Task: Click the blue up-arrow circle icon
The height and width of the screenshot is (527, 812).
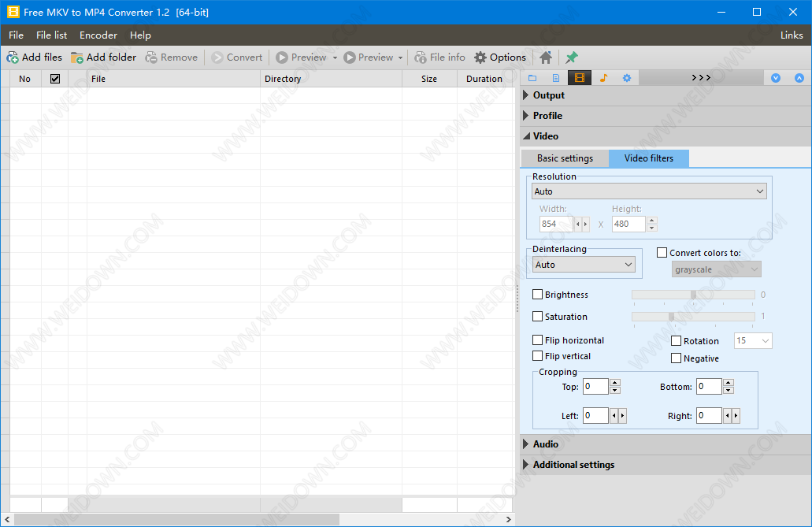Action: pyautogui.click(x=799, y=78)
